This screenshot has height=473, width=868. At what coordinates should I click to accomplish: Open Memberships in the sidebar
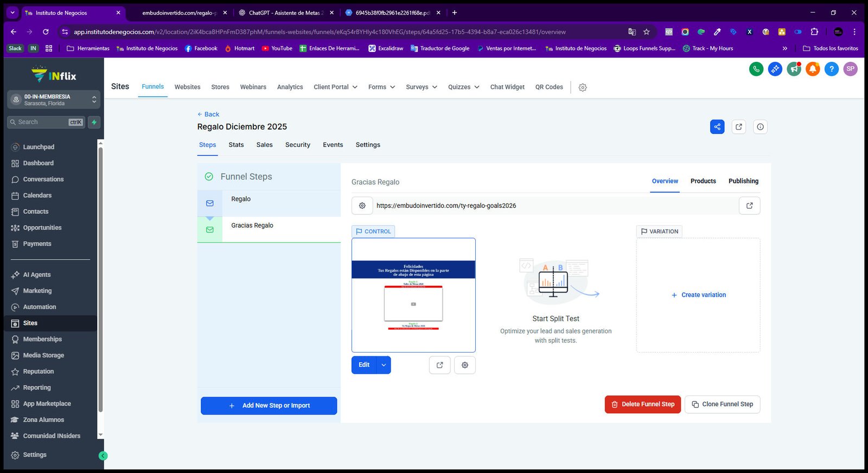[x=42, y=339]
